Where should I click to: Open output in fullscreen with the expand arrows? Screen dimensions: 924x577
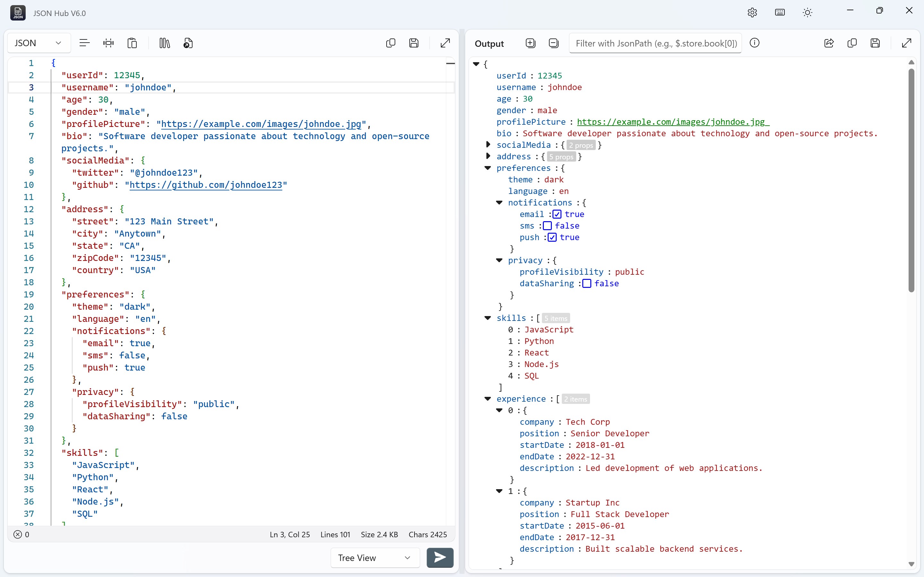pyautogui.click(x=906, y=43)
